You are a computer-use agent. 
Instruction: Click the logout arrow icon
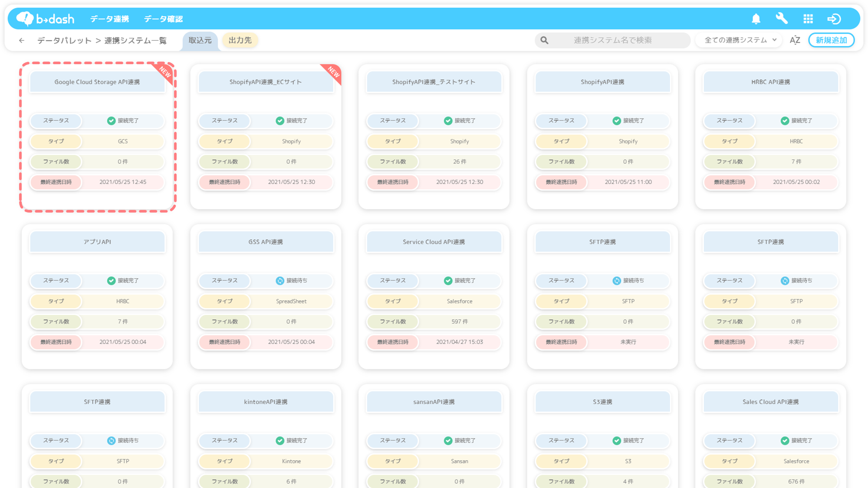tap(834, 19)
